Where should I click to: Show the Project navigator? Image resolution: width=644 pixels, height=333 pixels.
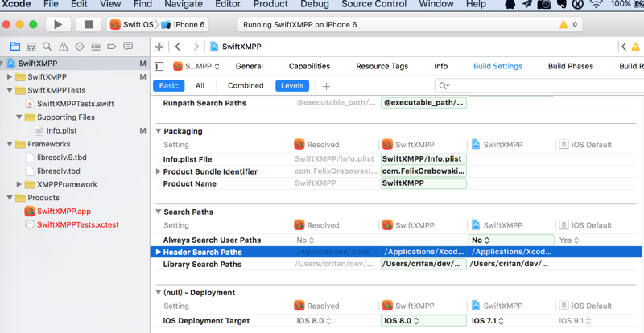point(14,47)
